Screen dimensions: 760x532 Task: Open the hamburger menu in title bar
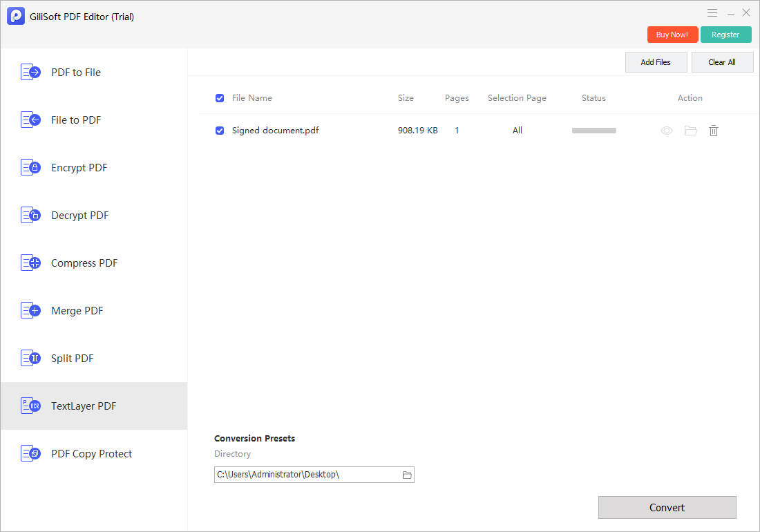point(712,13)
